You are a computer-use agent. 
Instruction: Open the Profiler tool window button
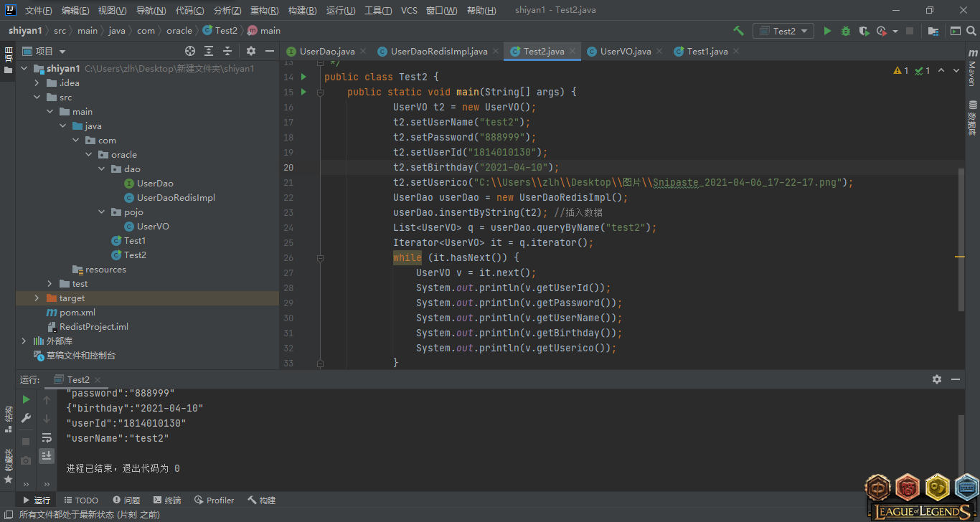[x=214, y=500]
